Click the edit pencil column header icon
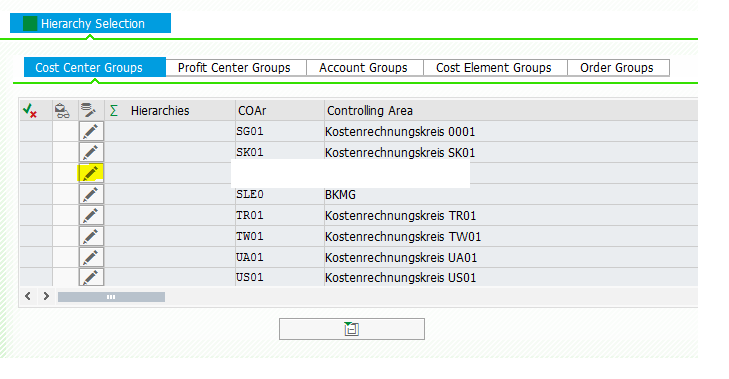Viewport: 729px width, 379px height. [x=88, y=111]
